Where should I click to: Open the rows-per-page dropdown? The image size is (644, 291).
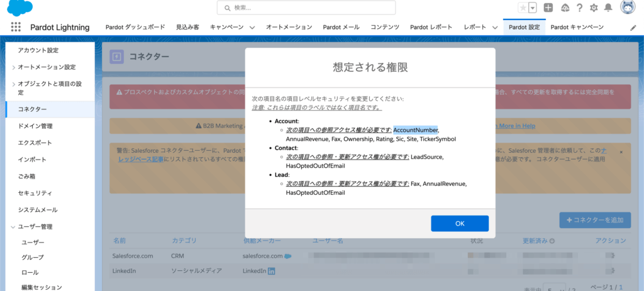click(554, 288)
